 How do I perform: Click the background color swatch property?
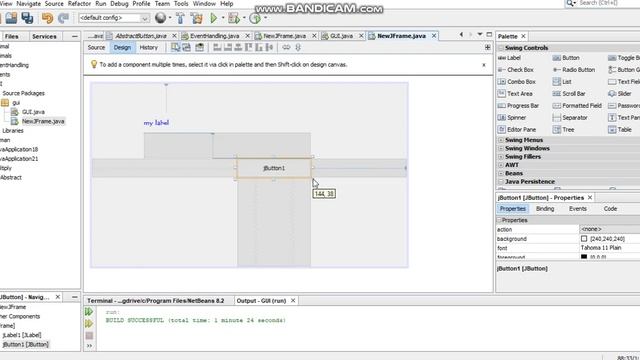[x=584, y=239]
